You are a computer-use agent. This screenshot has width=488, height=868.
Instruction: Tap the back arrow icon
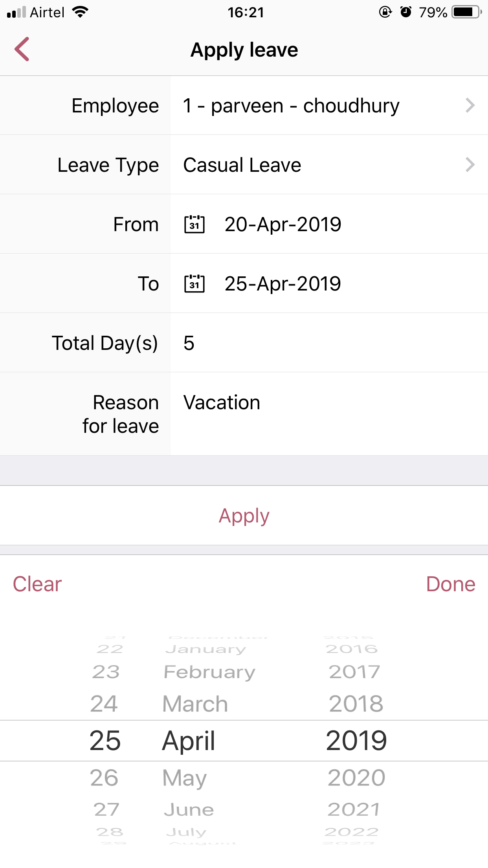click(22, 50)
